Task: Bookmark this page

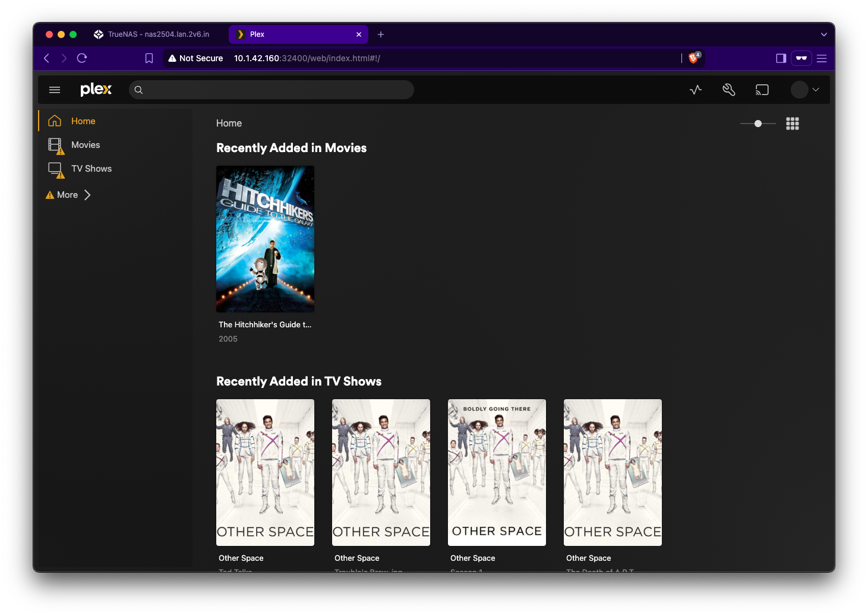Action: [x=149, y=58]
